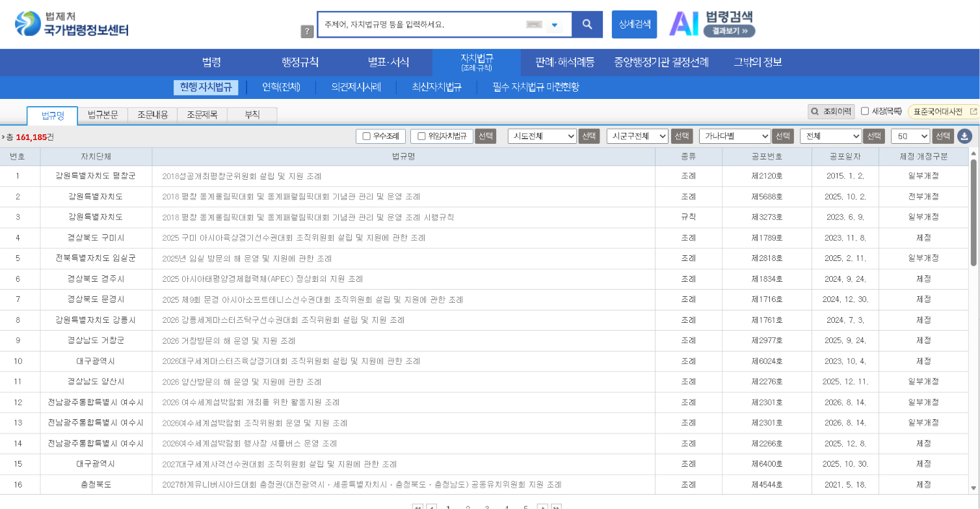The height and width of the screenshot is (509, 980).
Task: Click the date 2024. 12. 30. cell
Action: point(845,299)
